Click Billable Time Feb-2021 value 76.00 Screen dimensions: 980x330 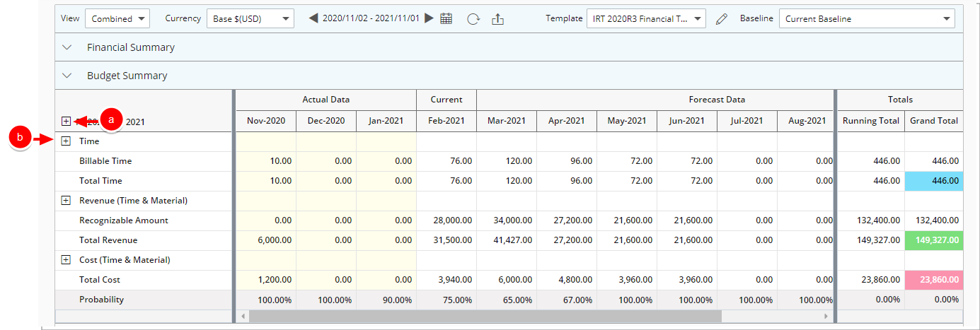460,161
